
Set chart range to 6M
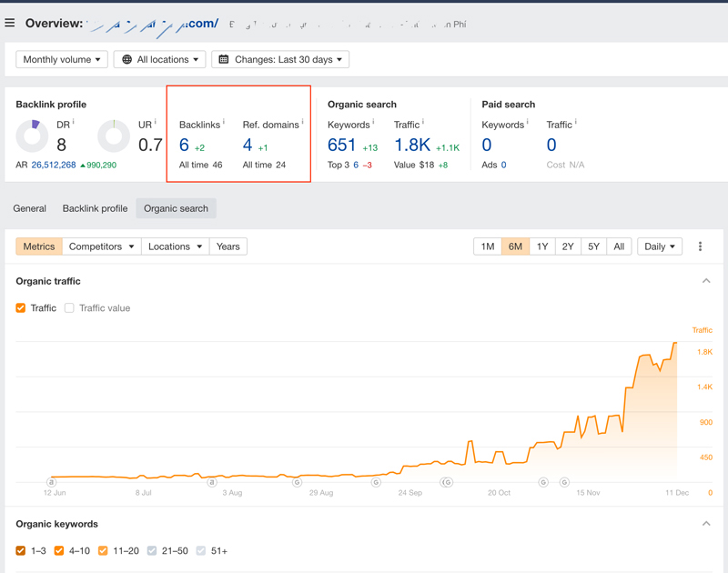point(515,246)
